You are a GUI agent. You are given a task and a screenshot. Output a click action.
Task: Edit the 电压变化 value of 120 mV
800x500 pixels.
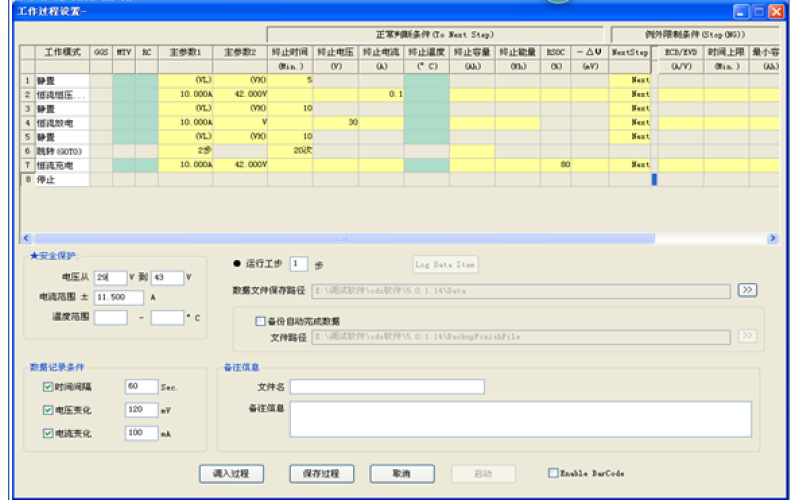[x=141, y=409]
